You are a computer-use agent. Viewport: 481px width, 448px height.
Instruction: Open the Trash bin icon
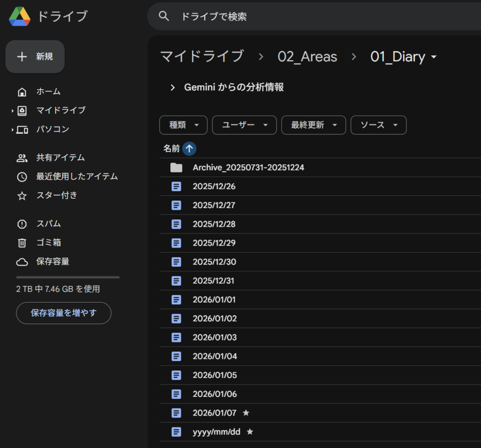pos(22,243)
